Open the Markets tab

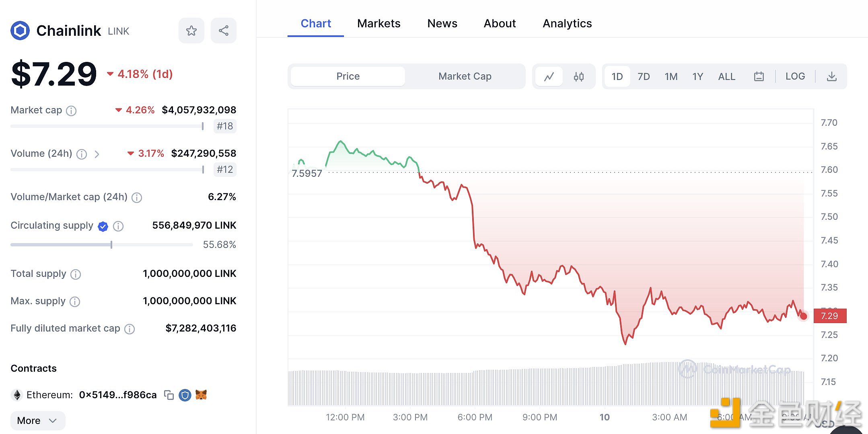click(379, 23)
